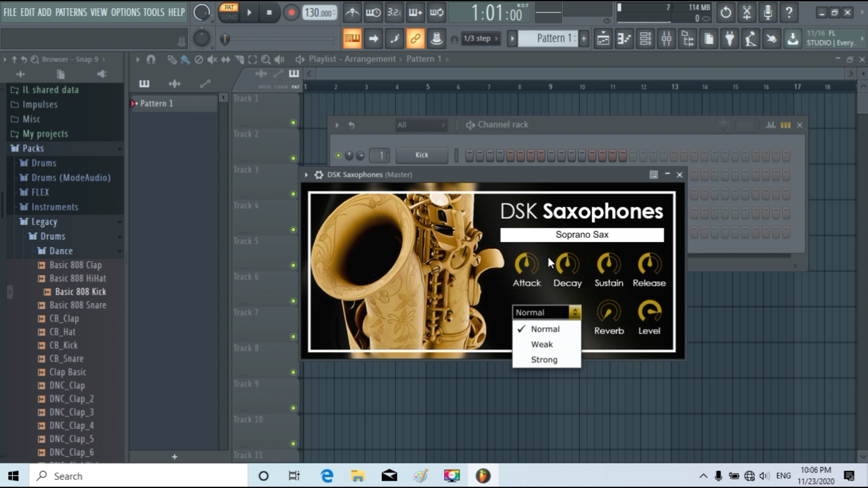Click the metronome icon
Viewport: 868px width, 488px height.
(352, 13)
